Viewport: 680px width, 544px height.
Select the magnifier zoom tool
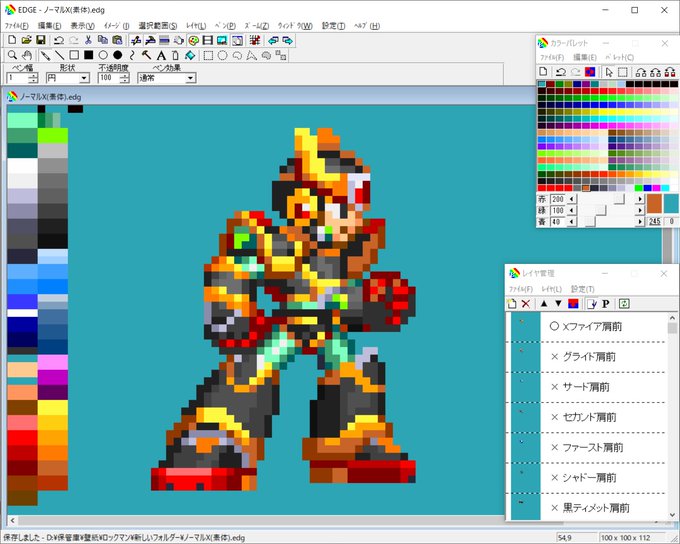[x=13, y=55]
